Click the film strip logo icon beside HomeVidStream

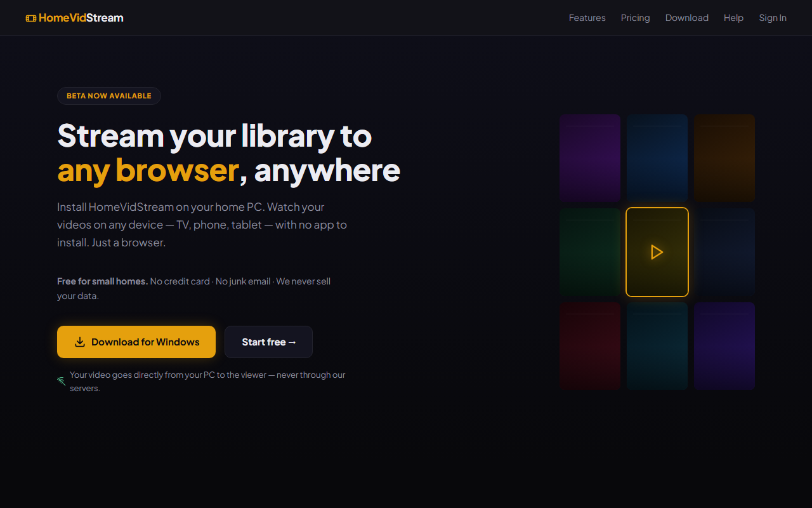point(31,18)
